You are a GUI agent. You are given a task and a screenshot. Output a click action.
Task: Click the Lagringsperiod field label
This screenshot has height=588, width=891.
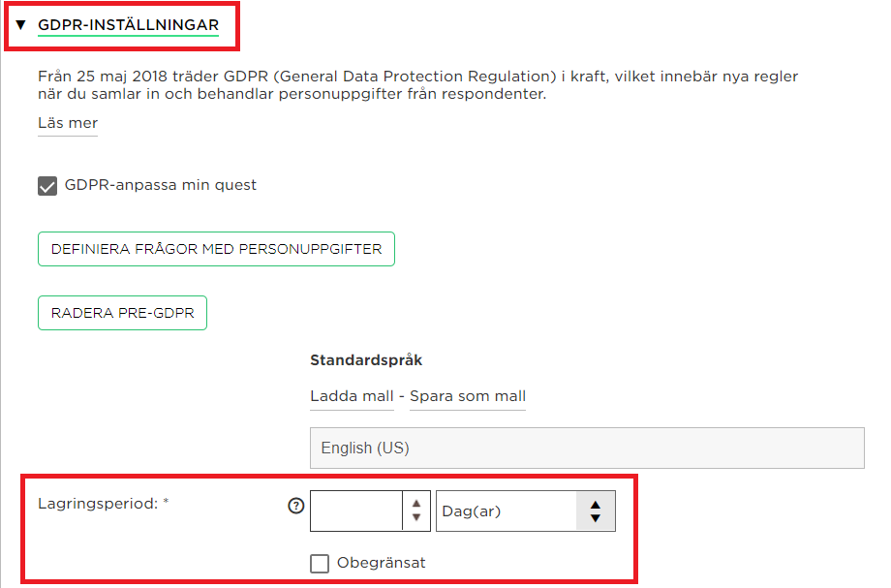pos(104,504)
